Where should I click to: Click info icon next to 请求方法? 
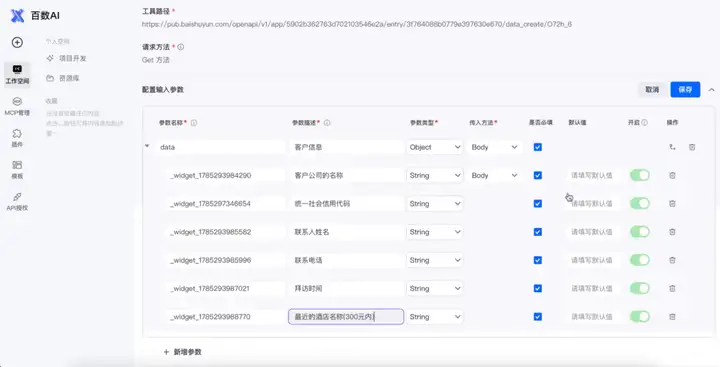181,47
